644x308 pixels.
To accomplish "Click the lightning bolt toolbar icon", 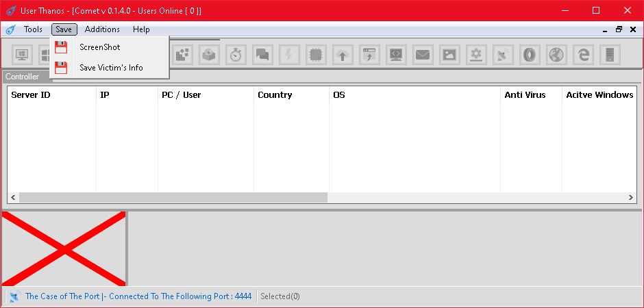I will tap(289, 55).
